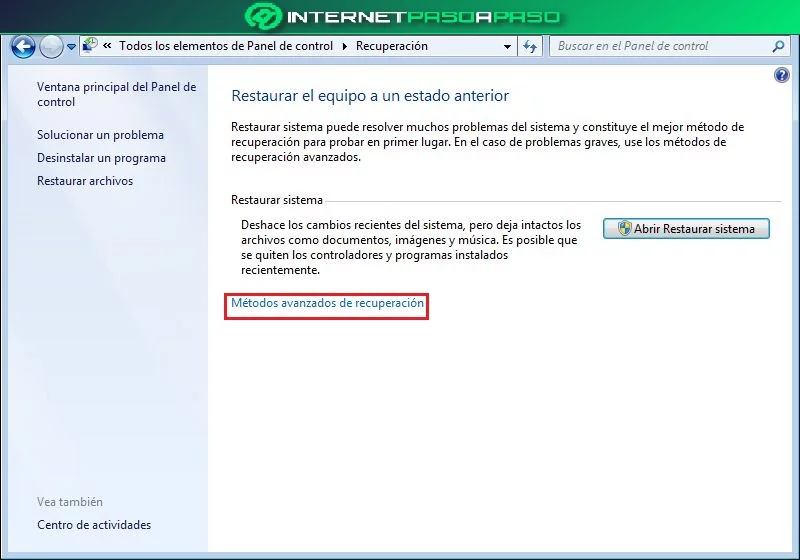This screenshot has height=560, width=800.
Task: Open the address bar history dropdown
Action: [507, 46]
